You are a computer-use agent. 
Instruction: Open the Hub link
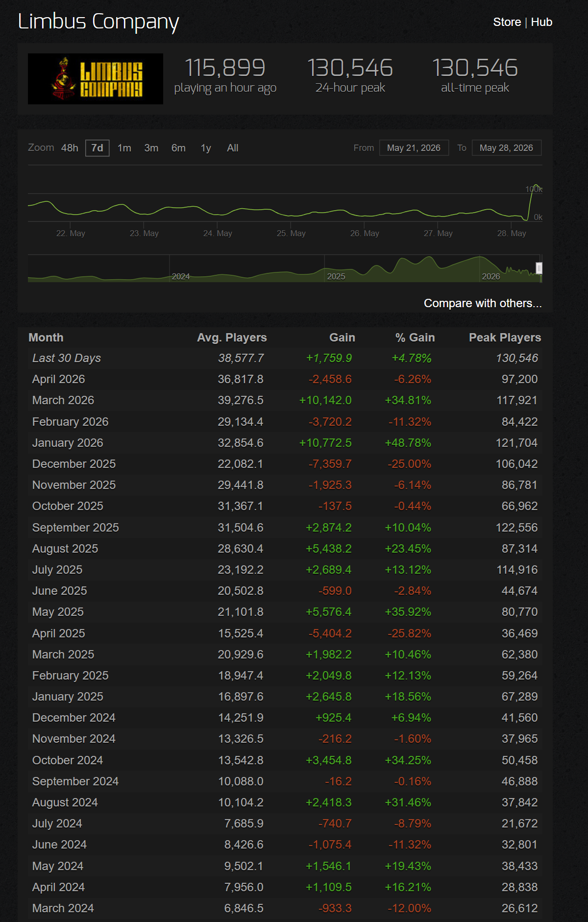click(x=541, y=22)
